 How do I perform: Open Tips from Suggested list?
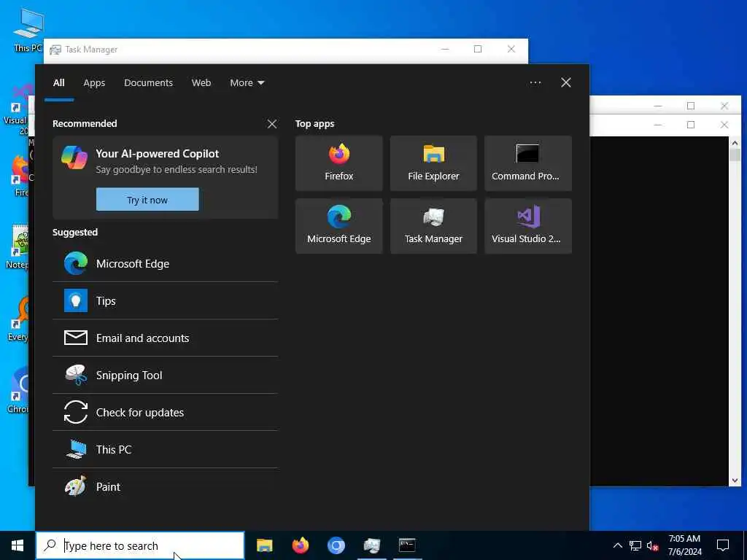point(166,300)
